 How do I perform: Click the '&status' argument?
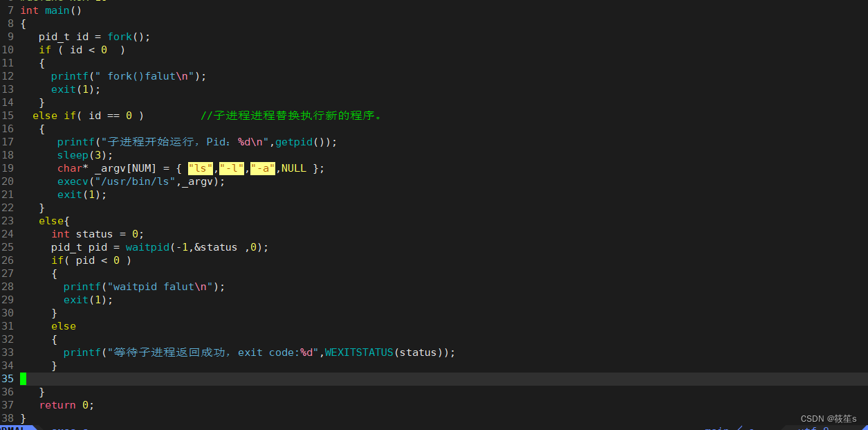pos(216,247)
